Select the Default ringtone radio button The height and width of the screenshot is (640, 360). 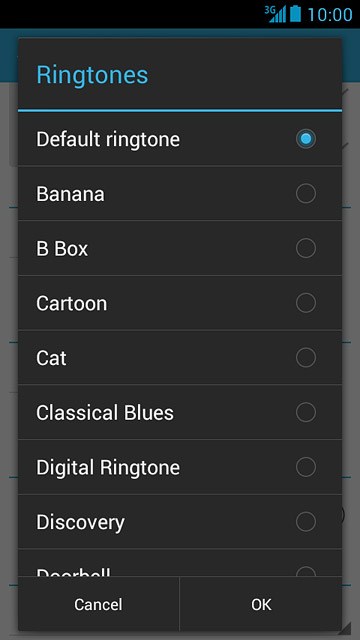pyautogui.click(x=306, y=139)
